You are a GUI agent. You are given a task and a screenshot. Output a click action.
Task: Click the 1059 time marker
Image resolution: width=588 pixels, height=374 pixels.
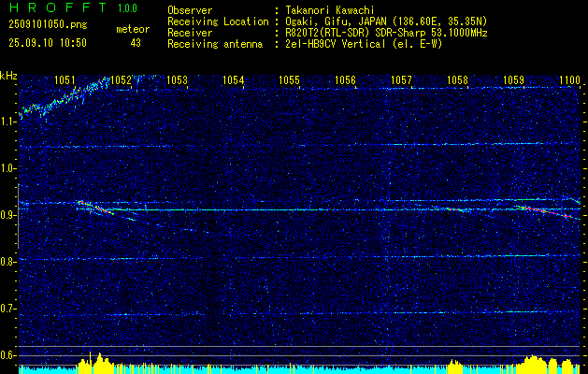pyautogui.click(x=514, y=79)
